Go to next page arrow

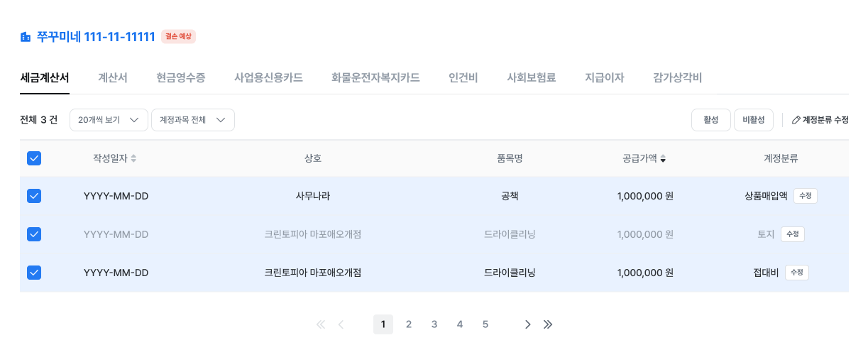pos(527,324)
